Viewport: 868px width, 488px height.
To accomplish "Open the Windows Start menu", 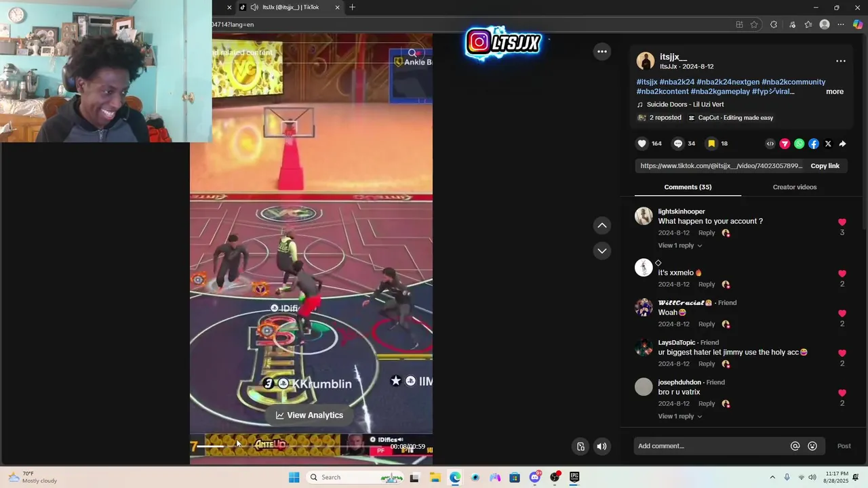I will tap(294, 477).
